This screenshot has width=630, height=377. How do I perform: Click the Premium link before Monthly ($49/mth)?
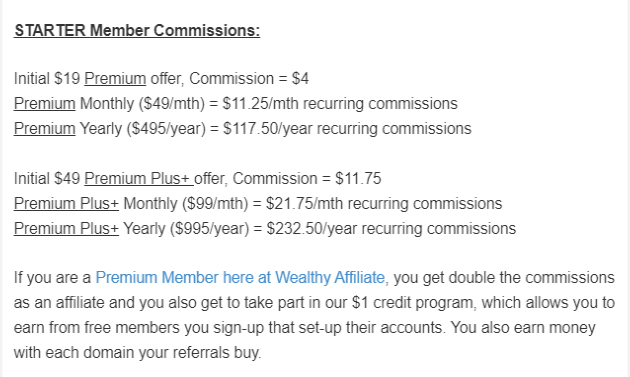coord(45,103)
